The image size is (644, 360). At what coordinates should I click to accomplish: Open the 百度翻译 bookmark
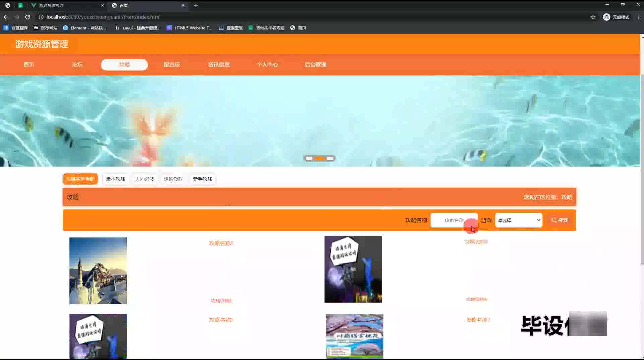click(x=15, y=28)
